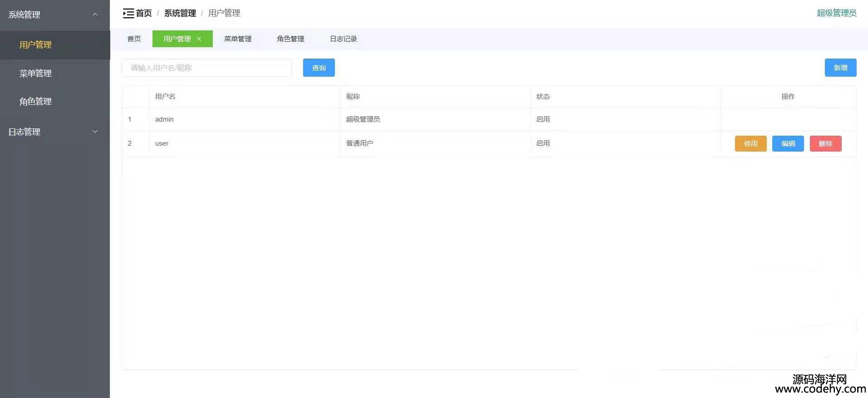
Task: Click the sidebar collapse hamburger icon
Action: click(128, 14)
